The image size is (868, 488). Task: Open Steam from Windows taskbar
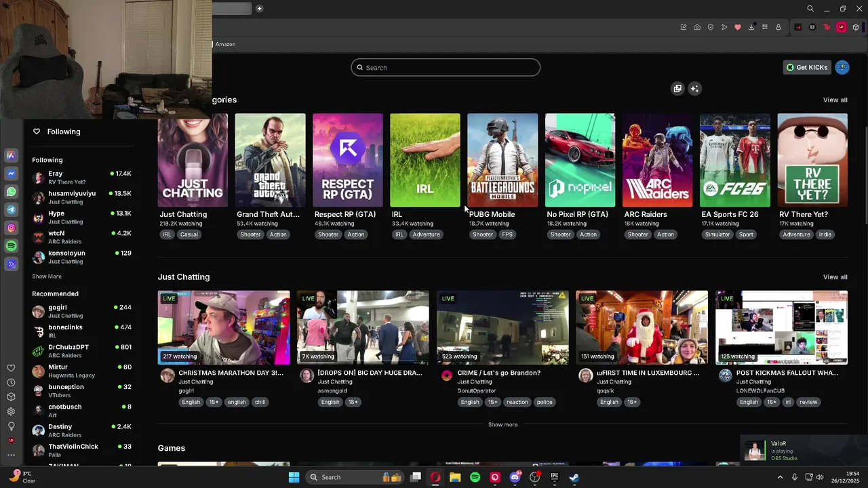point(574,477)
